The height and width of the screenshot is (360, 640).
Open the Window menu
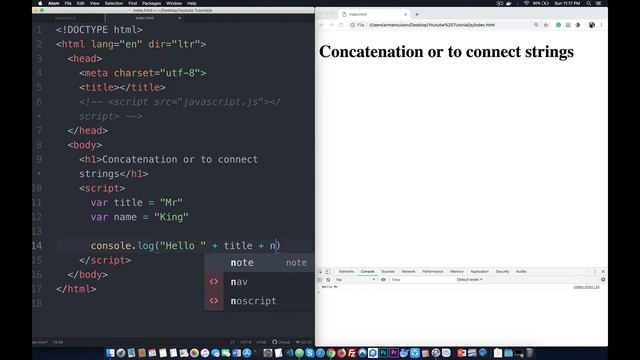tap(174, 3)
